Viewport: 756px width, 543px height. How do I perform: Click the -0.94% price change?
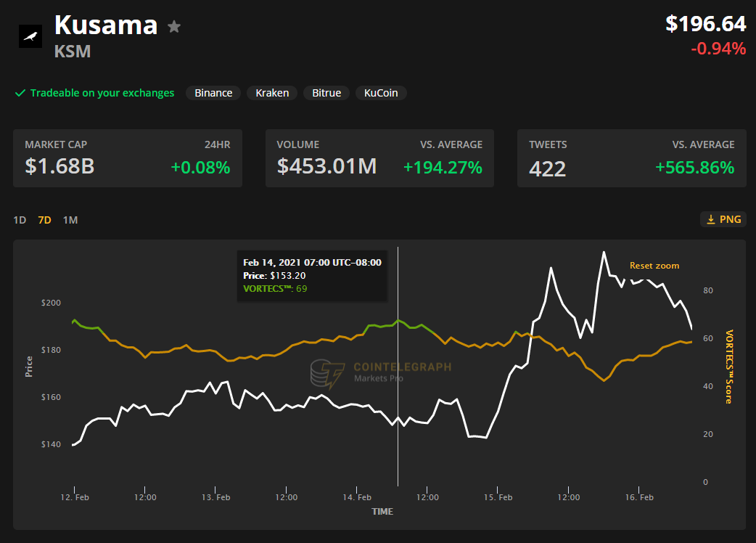718,49
